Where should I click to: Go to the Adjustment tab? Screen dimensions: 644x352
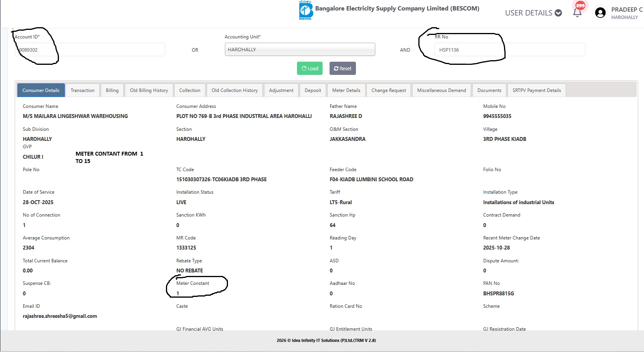(x=281, y=90)
